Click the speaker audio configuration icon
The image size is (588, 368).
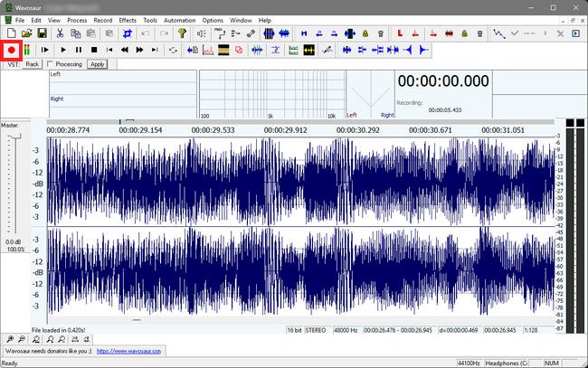(202, 33)
